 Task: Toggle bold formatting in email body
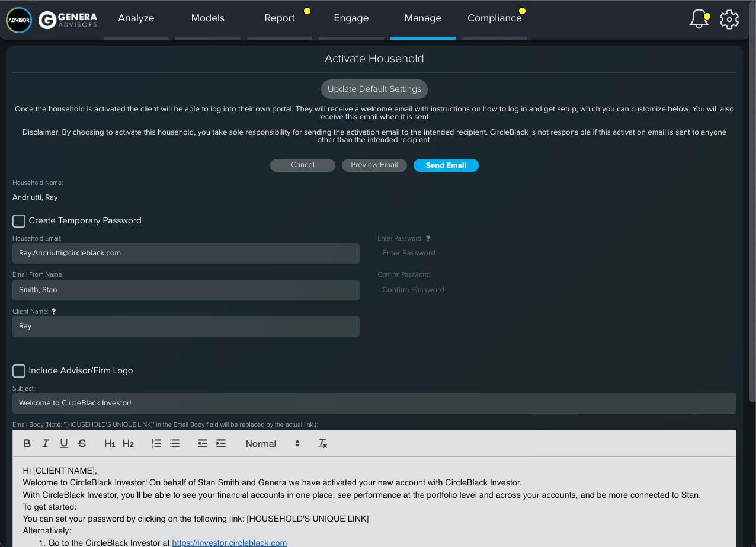27,443
